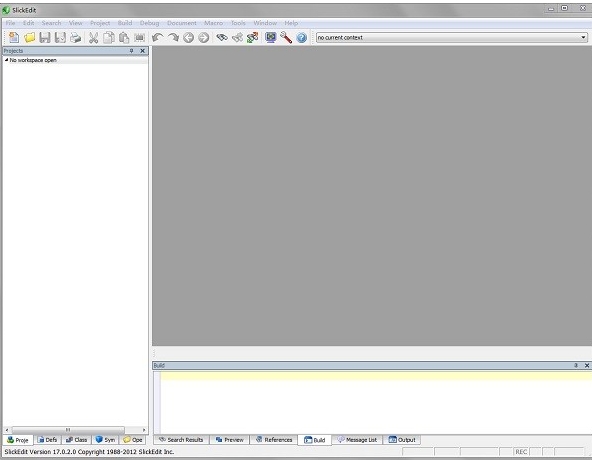Open the Project menu

coord(100,23)
